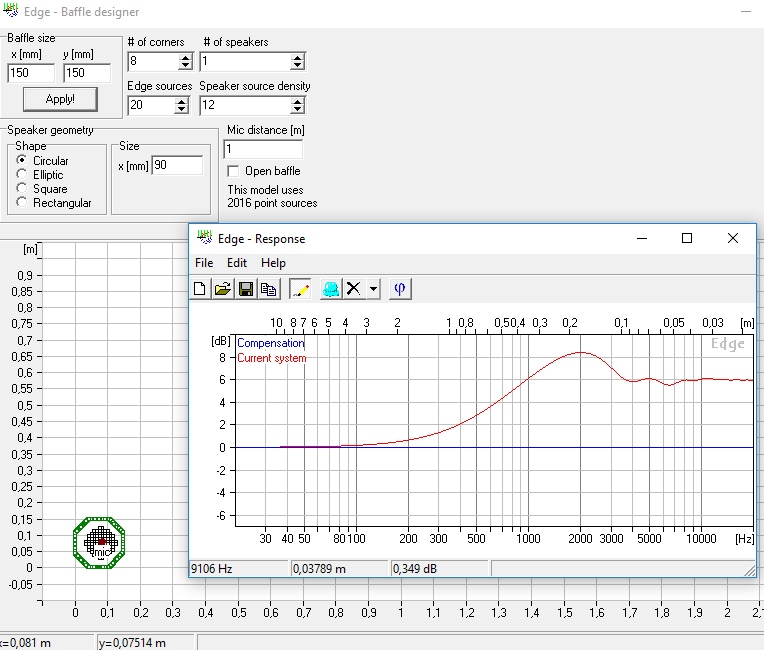This screenshot has height=651, width=764.
Task: Open file using the folder icon
Action: 223,289
